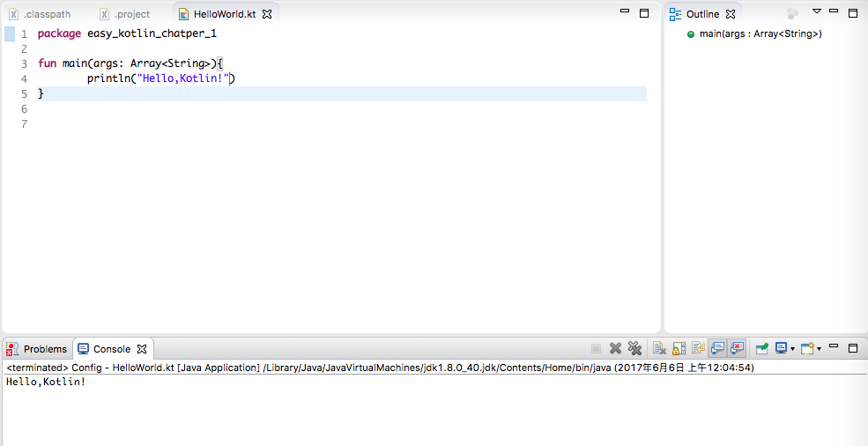Click 'Array<String>' in editor line 3

click(170, 63)
